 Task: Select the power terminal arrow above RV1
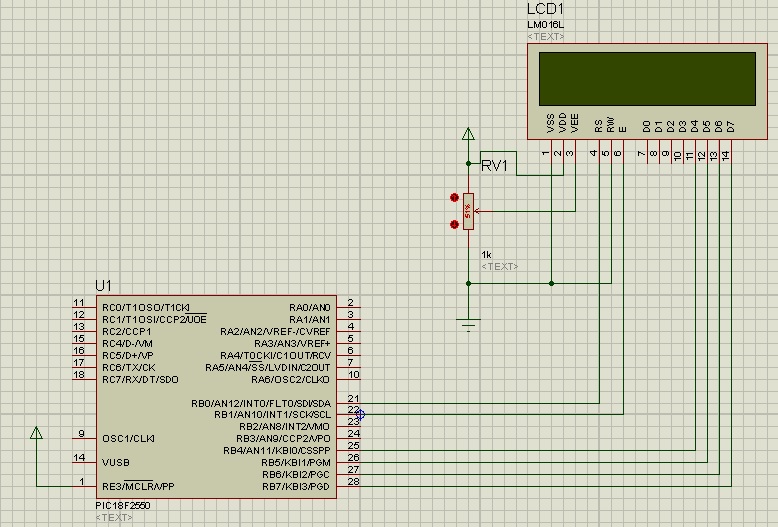click(x=468, y=134)
